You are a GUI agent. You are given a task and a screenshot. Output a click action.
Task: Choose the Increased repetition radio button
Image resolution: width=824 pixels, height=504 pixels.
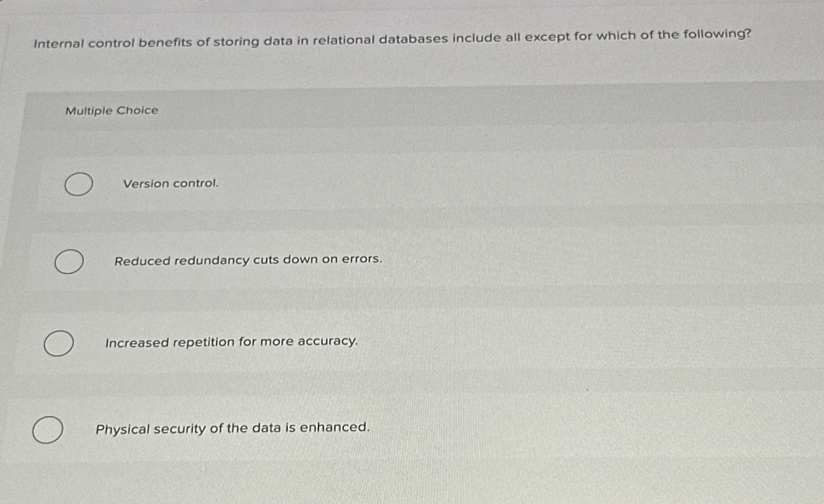click(x=59, y=343)
